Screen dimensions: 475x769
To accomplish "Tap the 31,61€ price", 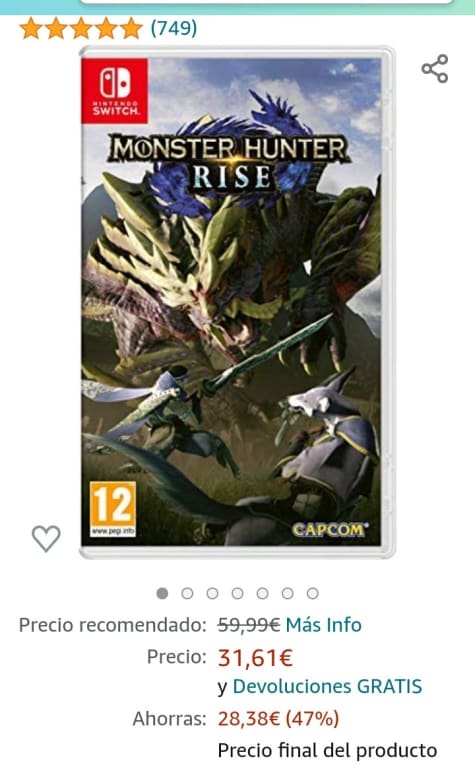I will point(255,657).
